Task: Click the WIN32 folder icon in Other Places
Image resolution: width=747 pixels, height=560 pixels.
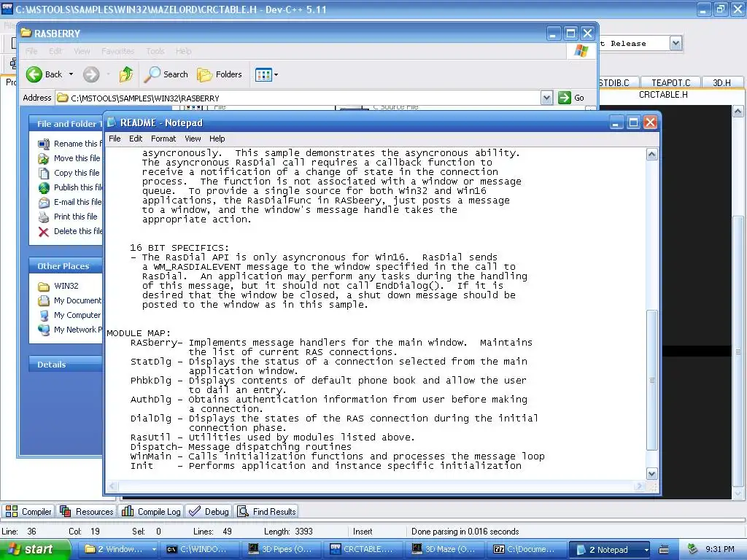Action: point(43,286)
